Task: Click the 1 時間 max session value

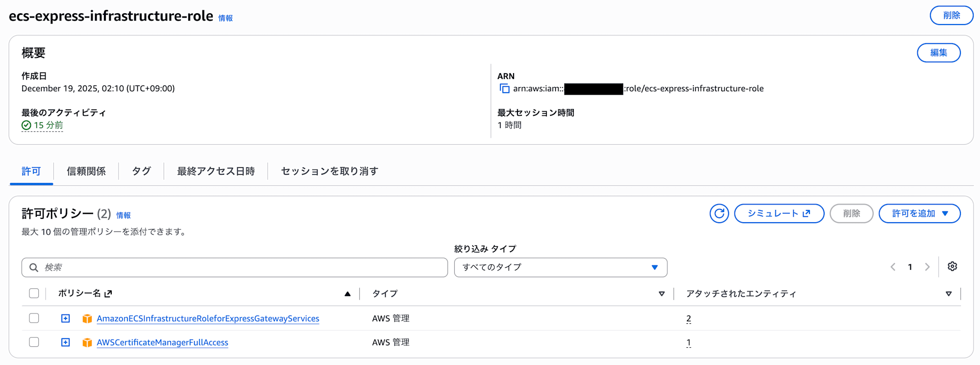Action: [510, 125]
